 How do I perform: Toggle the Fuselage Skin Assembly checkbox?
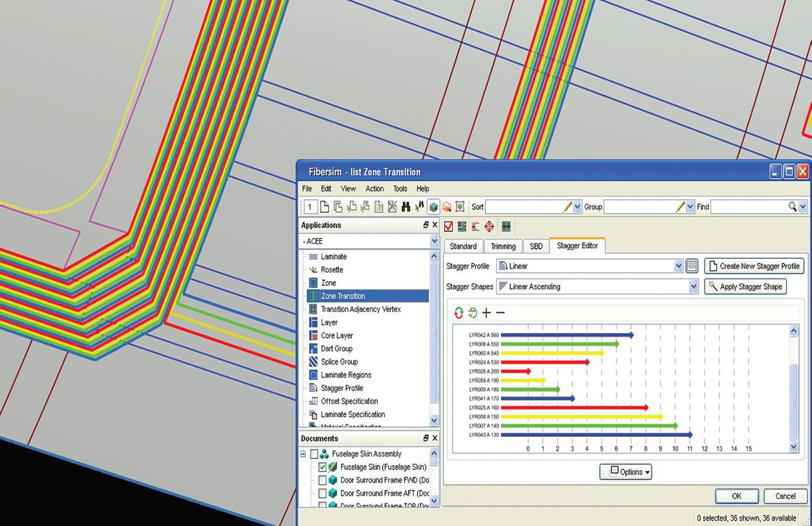[x=315, y=454]
